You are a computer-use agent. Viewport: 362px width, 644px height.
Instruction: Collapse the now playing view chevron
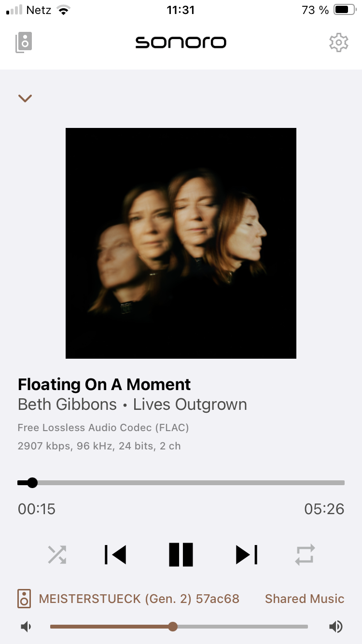click(25, 98)
